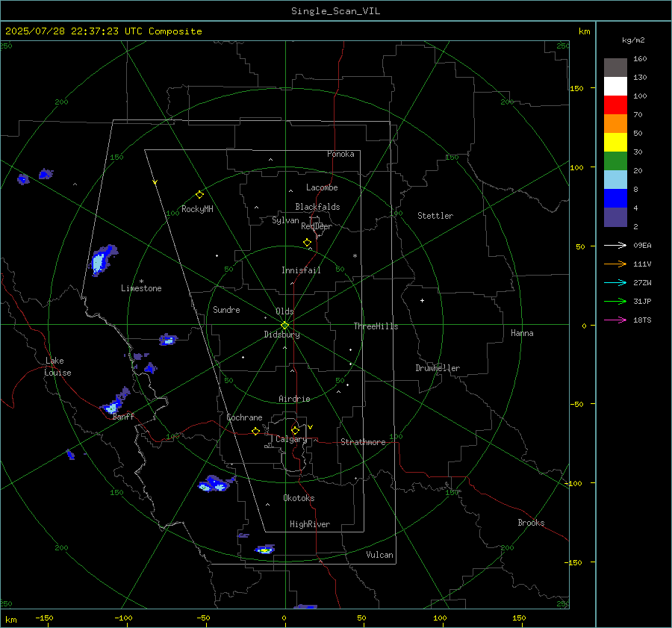Select the Sylvan label

click(285, 220)
